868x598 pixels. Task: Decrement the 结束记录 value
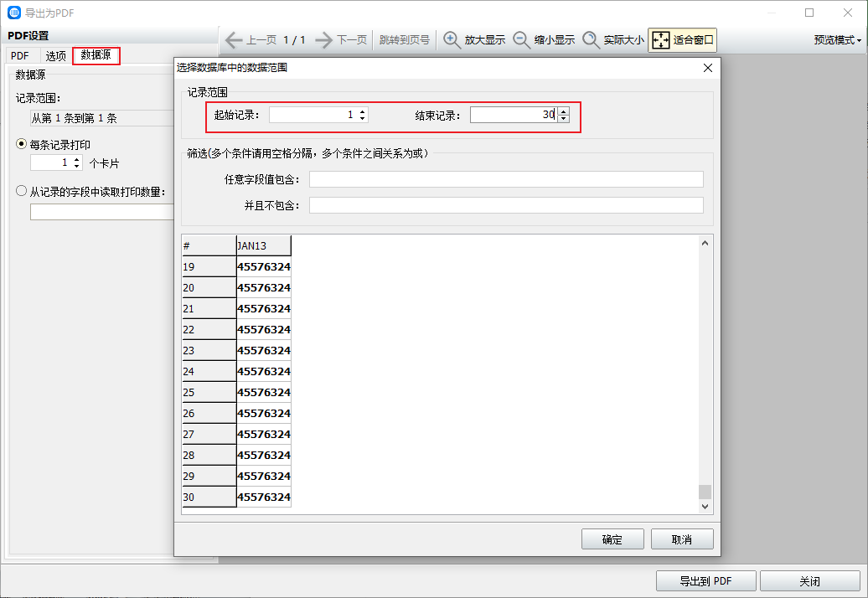click(x=564, y=118)
